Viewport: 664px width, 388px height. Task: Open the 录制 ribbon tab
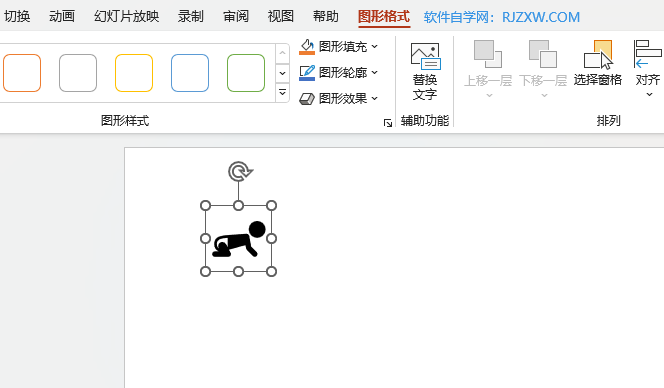[191, 17]
